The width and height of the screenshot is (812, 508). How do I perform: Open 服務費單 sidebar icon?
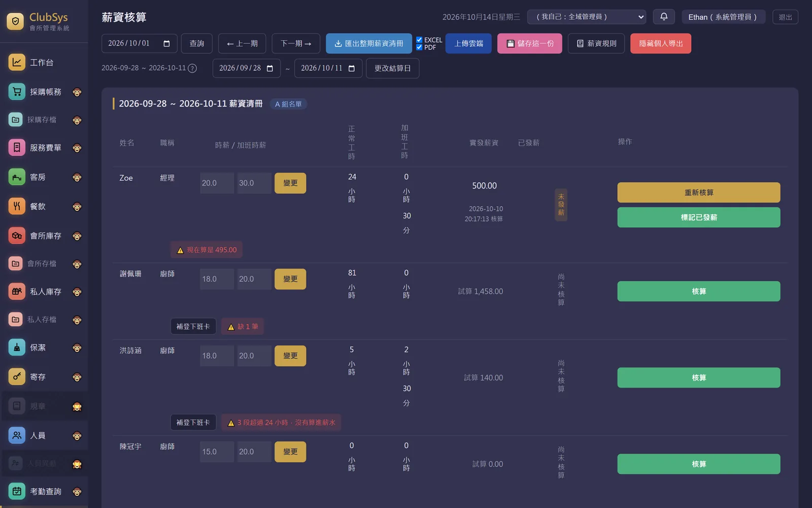coord(17,147)
